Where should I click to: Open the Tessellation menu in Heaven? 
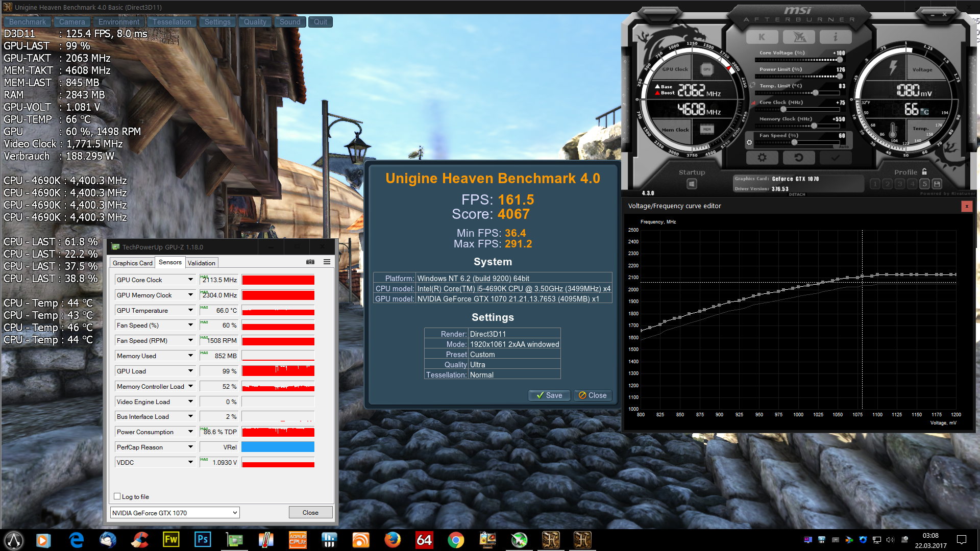pyautogui.click(x=171, y=22)
